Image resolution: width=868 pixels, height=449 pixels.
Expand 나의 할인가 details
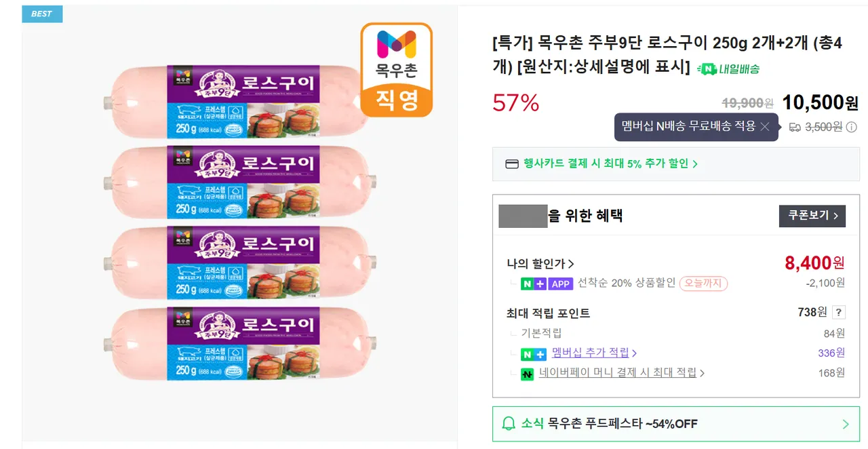coord(540,264)
